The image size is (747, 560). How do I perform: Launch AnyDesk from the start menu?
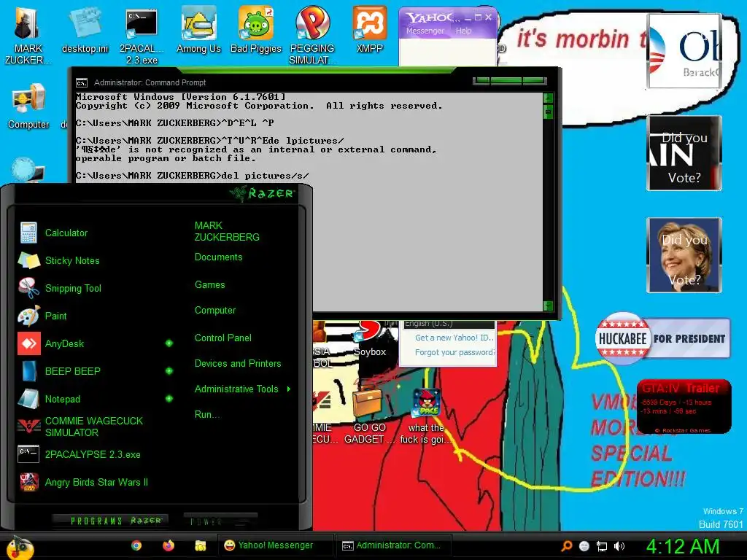tap(52, 343)
